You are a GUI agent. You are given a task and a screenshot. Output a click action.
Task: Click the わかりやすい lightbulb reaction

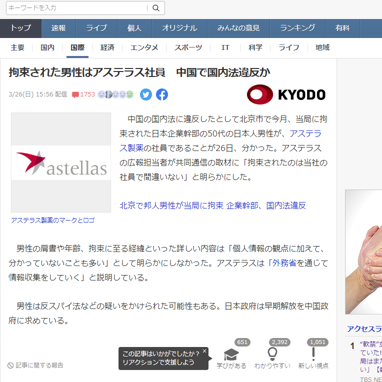click(x=272, y=357)
